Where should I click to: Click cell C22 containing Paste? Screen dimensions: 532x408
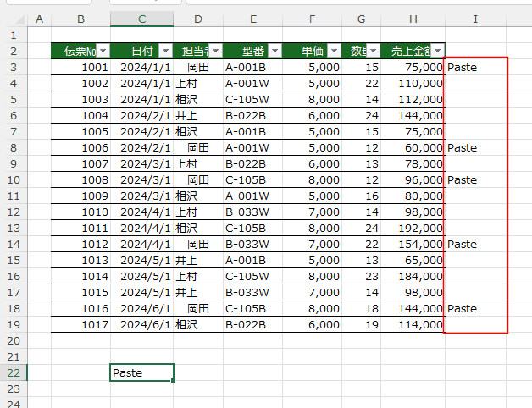click(x=141, y=372)
